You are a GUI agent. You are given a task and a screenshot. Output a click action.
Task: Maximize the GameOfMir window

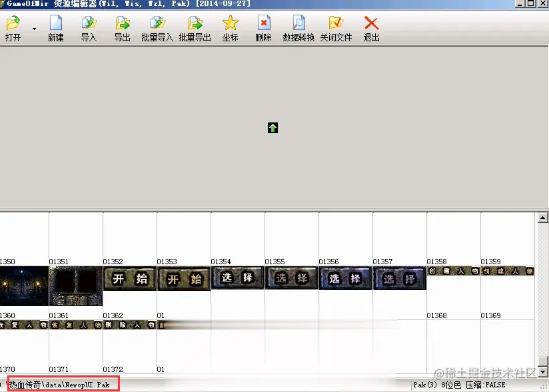531,3
